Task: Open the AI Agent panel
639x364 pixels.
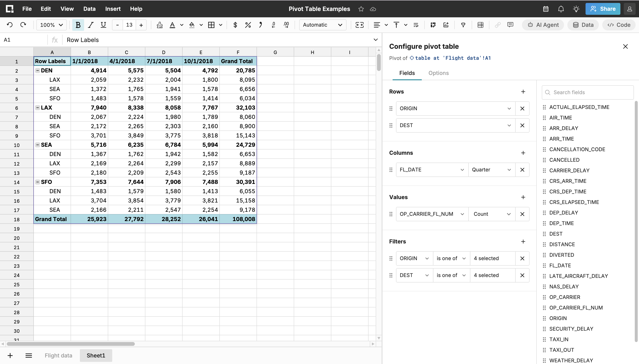Action: [543, 25]
